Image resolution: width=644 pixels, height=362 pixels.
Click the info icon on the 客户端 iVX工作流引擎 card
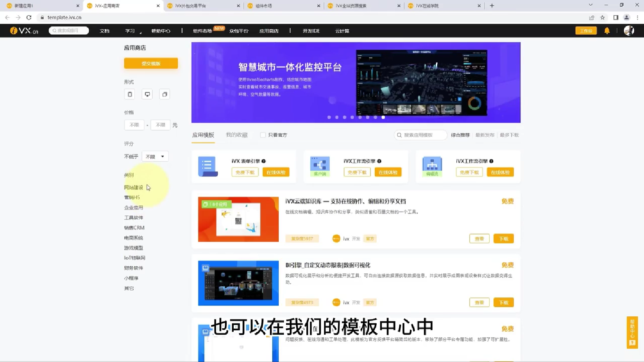pos(379,161)
